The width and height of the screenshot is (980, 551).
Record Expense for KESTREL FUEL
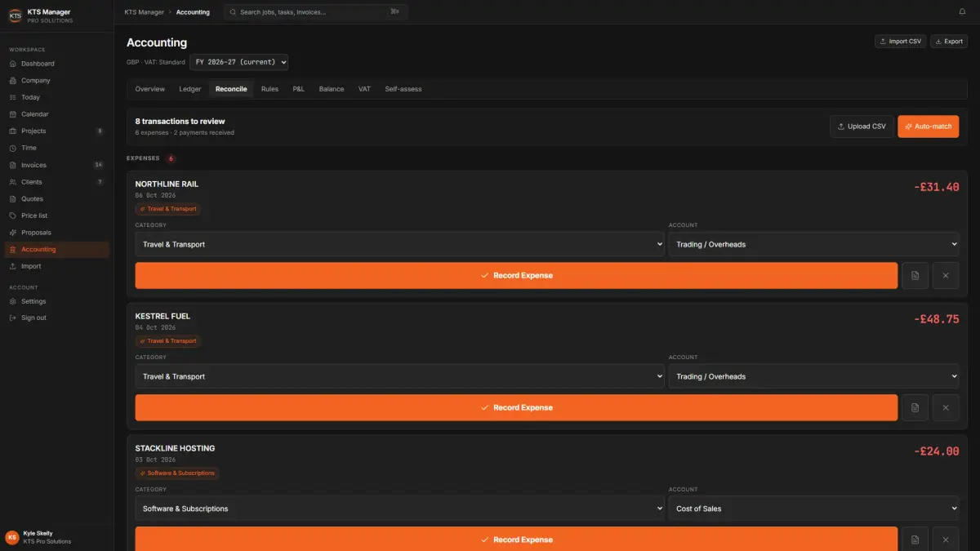click(x=516, y=407)
